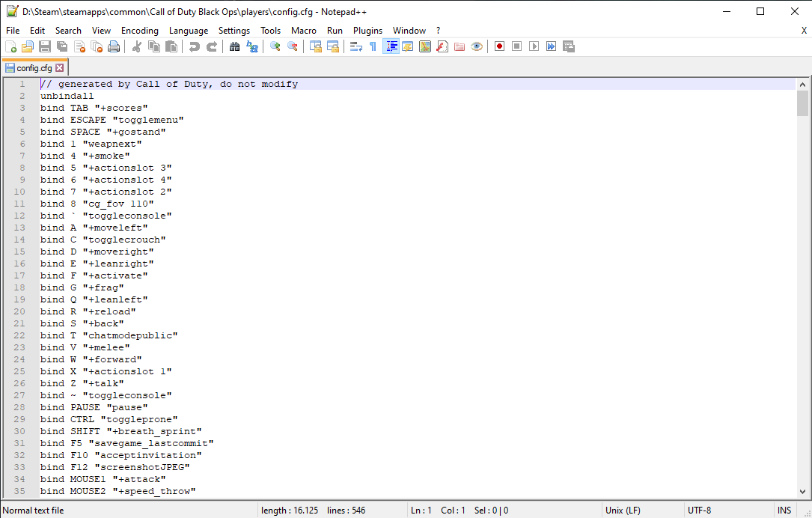Open the Document Map icon
The width and height of the screenshot is (812, 518).
pos(424,46)
